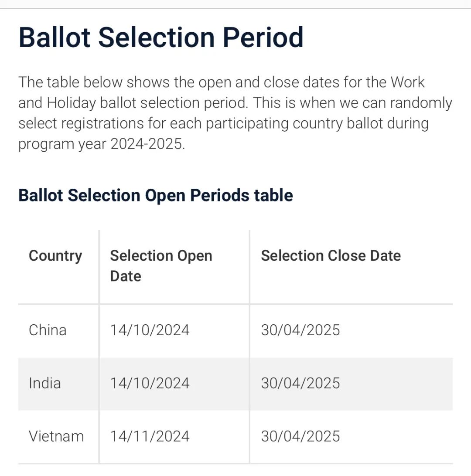This screenshot has width=471, height=476.
Task: Click China's close date 30/04/2025
Action: 300,330
